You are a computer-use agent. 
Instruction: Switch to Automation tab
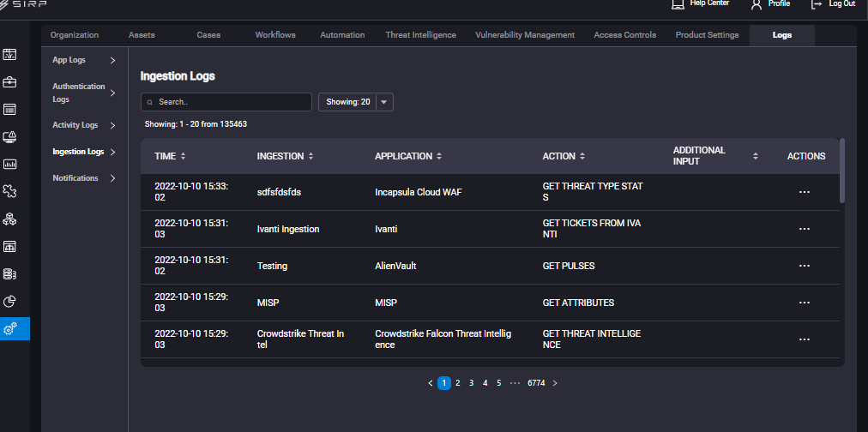[x=342, y=35]
